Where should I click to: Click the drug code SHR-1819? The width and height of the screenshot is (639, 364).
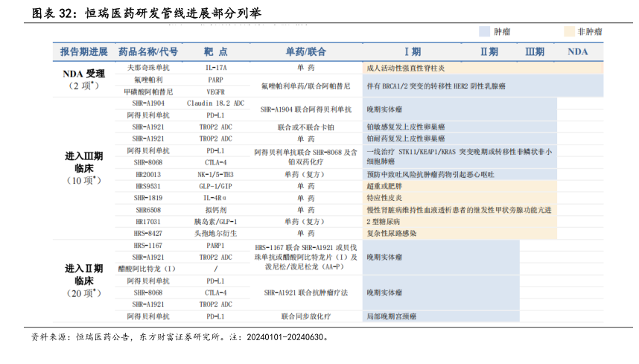click(148, 198)
